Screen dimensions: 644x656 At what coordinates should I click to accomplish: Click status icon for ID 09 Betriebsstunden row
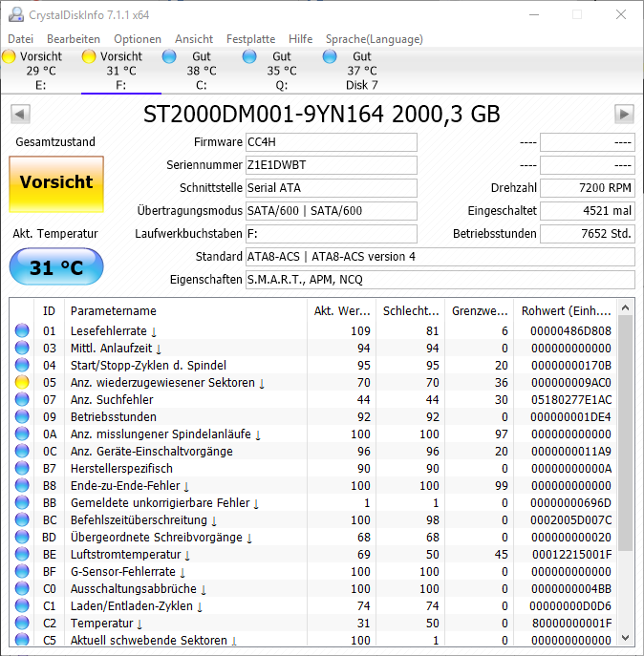click(x=22, y=416)
